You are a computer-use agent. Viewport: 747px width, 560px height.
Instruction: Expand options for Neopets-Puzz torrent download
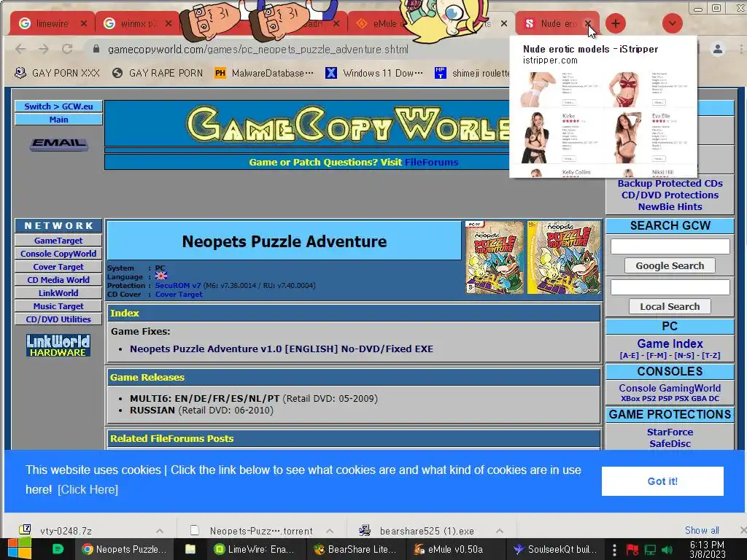330,531
